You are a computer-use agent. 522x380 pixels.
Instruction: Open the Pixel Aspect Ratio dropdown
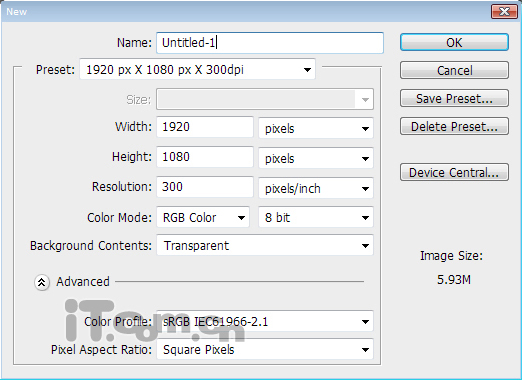tap(265, 349)
